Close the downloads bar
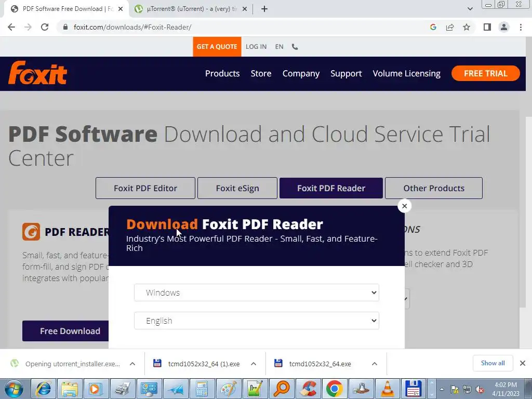 pyautogui.click(x=523, y=363)
